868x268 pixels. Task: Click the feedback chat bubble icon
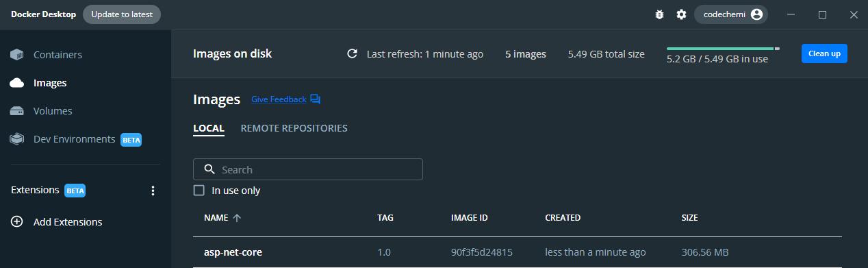[315, 99]
